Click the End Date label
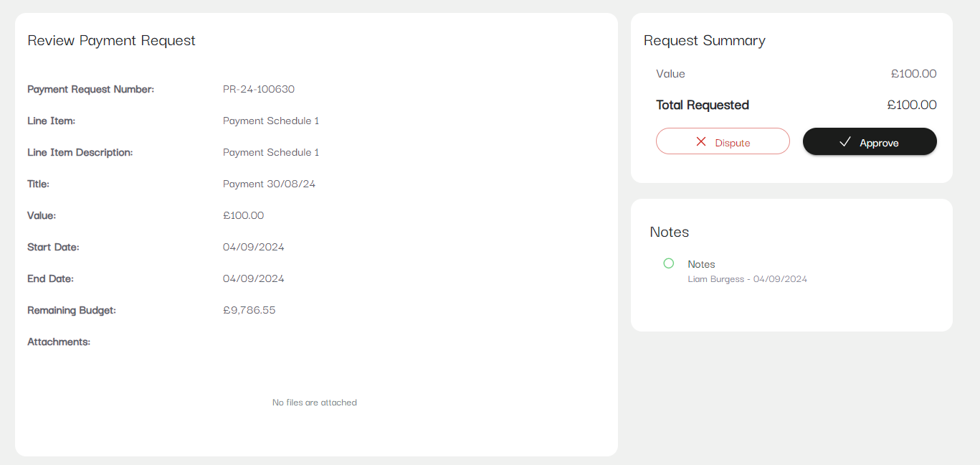980x465 pixels. (x=50, y=278)
